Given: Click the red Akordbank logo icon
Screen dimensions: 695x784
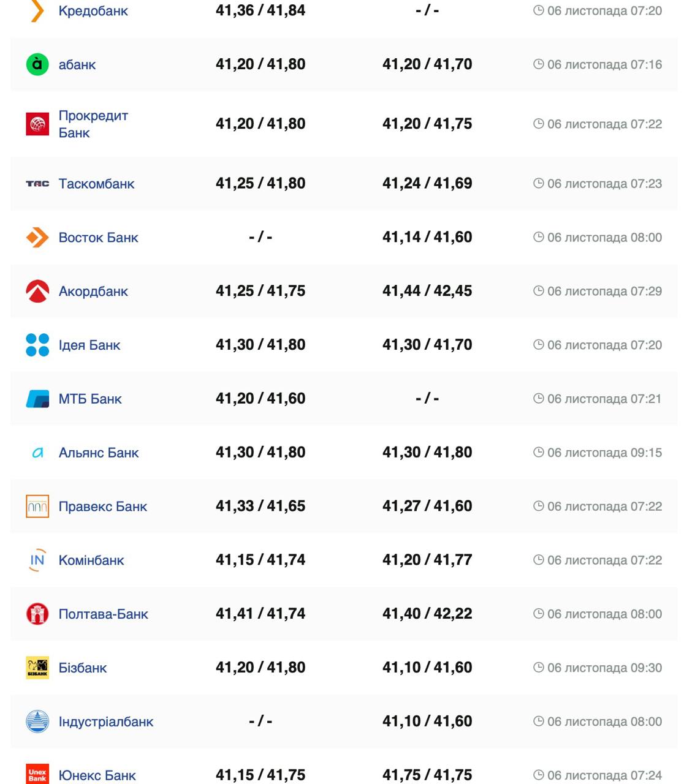Looking at the screenshot, I should 37,292.
